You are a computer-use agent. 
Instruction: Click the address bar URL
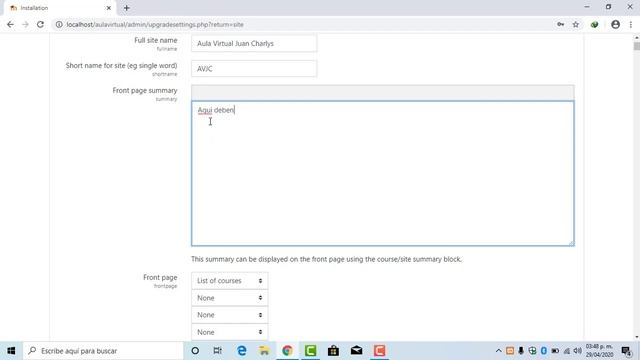155,24
